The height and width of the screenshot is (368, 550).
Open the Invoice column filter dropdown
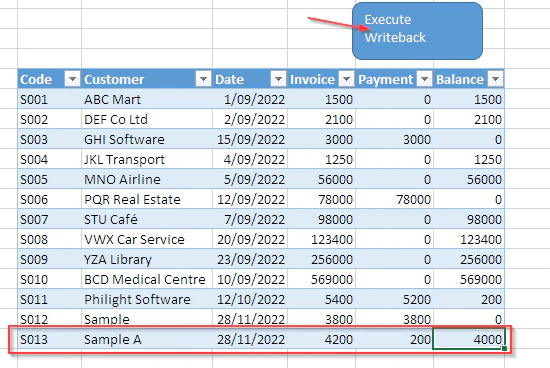coord(347,79)
